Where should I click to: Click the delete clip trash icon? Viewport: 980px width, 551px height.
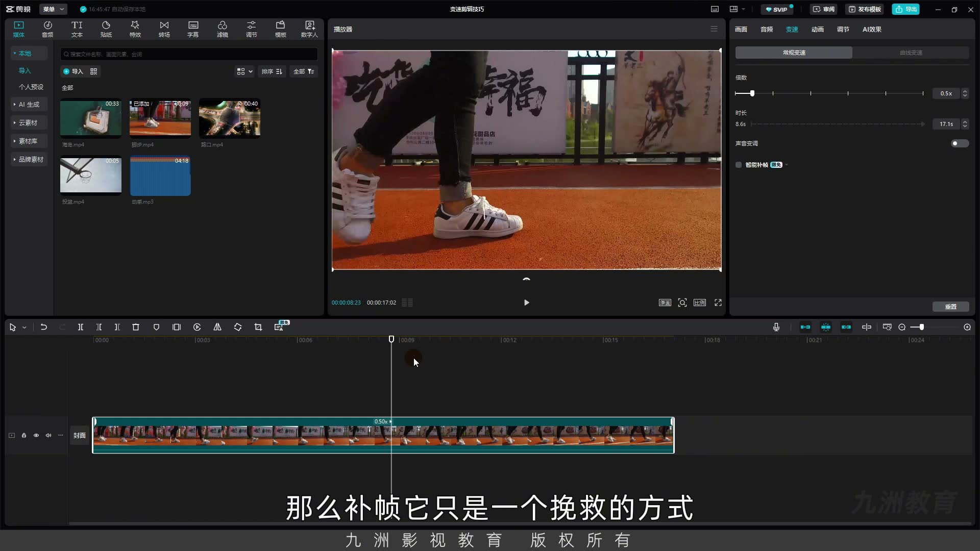click(136, 327)
